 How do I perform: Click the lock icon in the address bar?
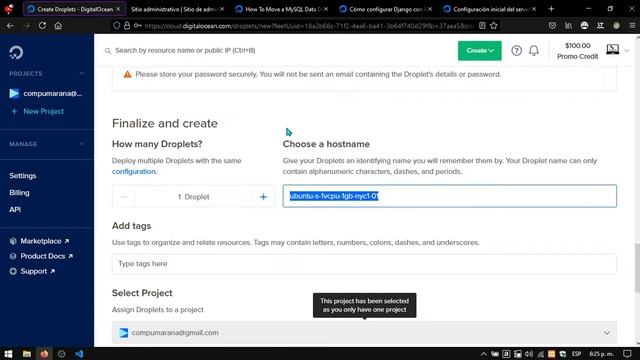[x=127, y=25]
